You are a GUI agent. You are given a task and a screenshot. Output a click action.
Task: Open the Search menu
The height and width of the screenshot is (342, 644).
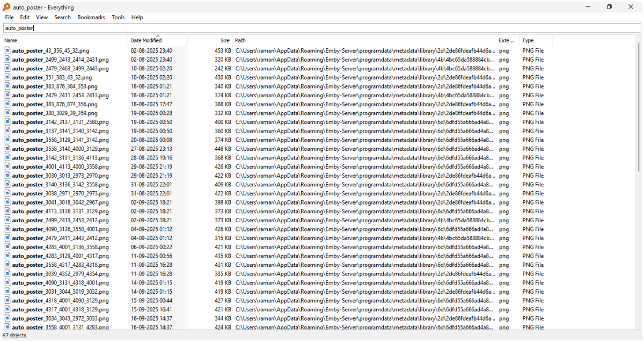pyautogui.click(x=62, y=17)
